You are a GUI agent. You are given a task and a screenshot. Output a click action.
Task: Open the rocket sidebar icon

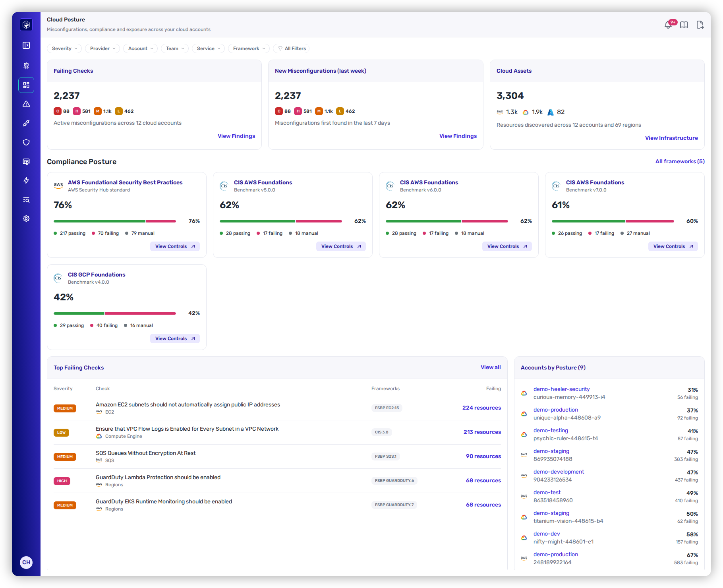[x=26, y=123]
